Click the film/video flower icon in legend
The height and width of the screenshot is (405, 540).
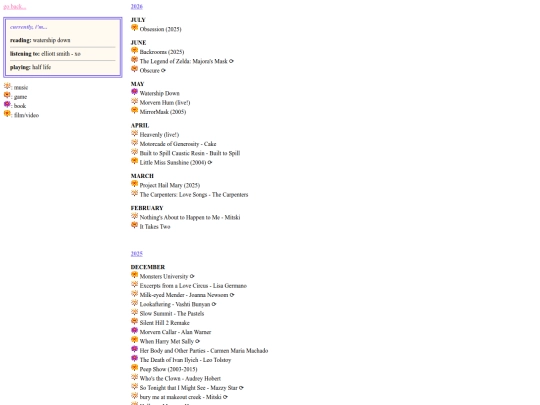7,114
